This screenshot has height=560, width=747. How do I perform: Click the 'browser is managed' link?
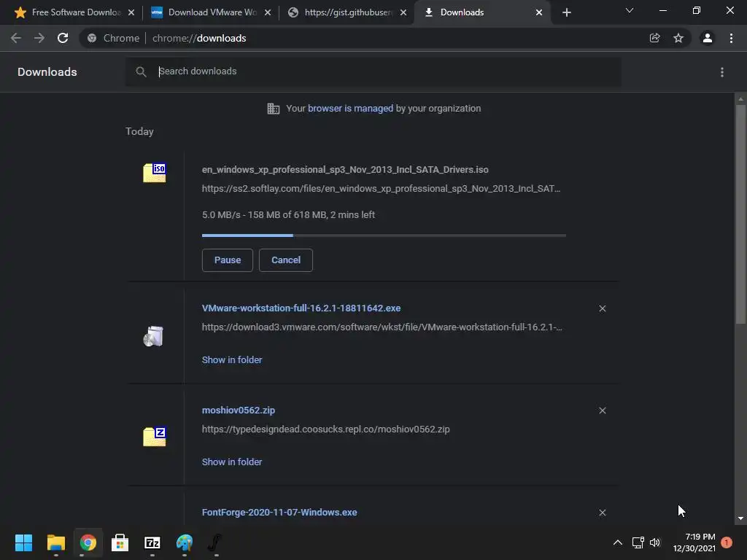pos(351,109)
